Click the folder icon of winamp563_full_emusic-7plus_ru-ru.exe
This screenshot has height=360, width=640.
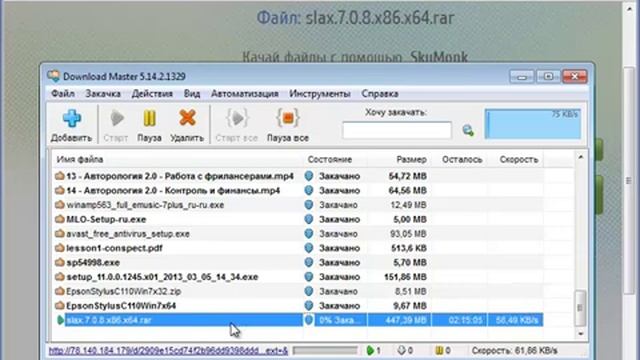click(x=60, y=205)
